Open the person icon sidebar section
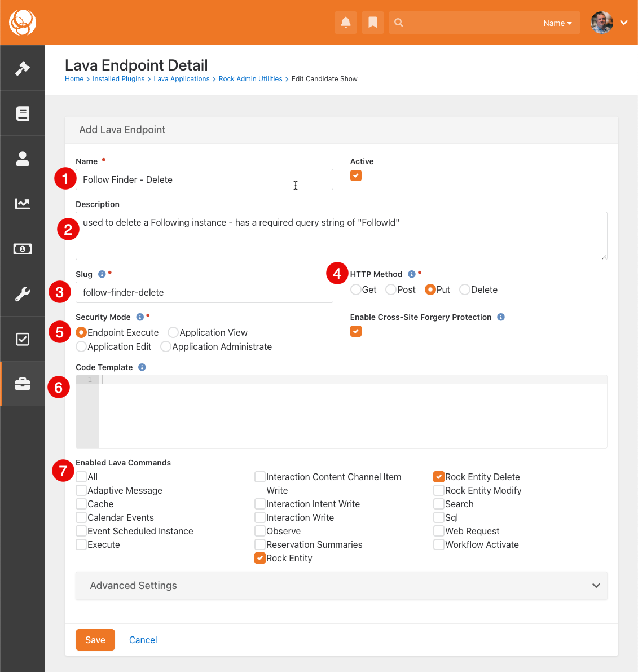The width and height of the screenshot is (638, 672). pos(23,159)
